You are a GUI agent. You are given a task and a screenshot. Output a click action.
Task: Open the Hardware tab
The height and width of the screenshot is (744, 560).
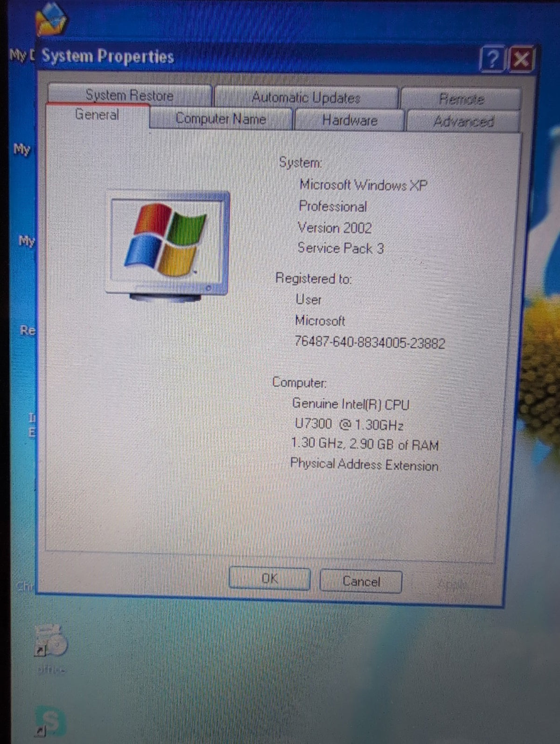350,120
